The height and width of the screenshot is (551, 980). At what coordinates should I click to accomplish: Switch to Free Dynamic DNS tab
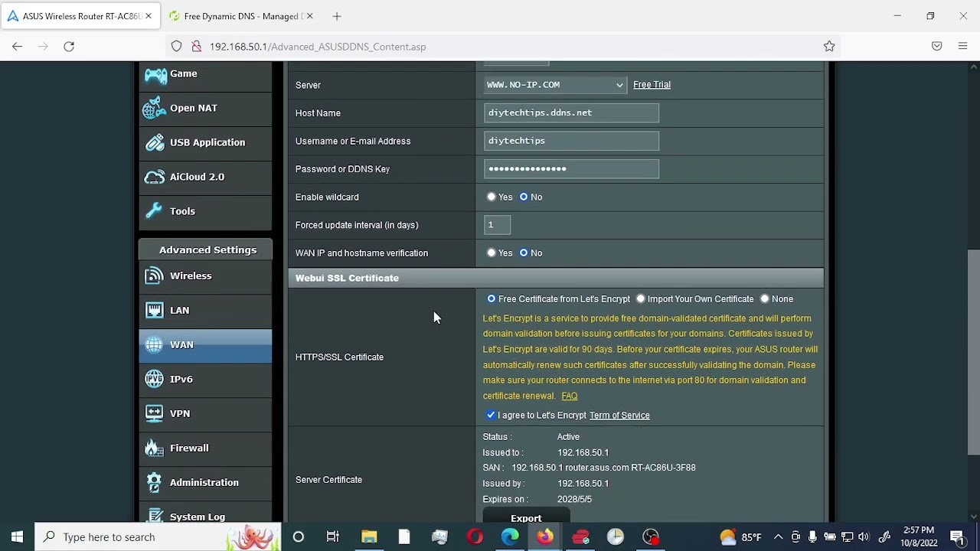click(x=241, y=16)
